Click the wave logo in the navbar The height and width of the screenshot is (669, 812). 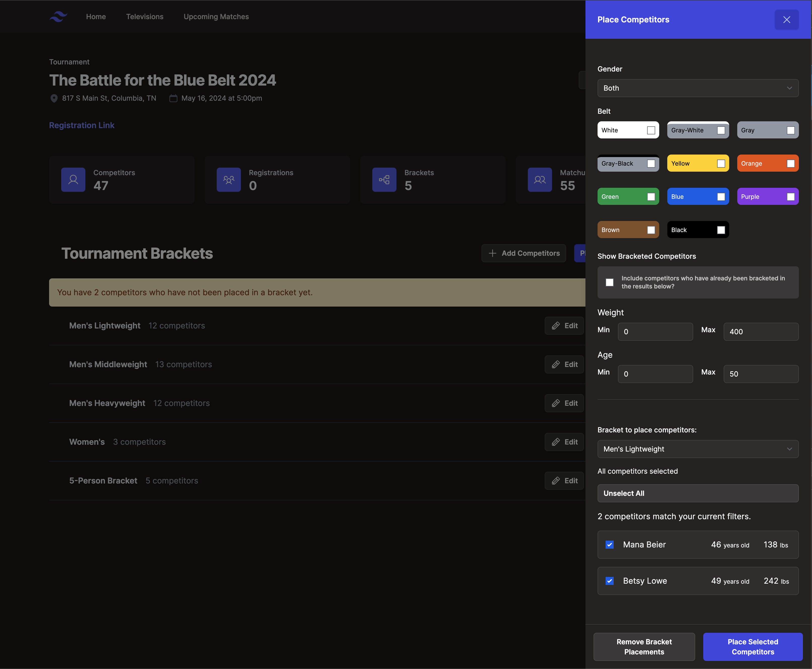click(x=59, y=17)
